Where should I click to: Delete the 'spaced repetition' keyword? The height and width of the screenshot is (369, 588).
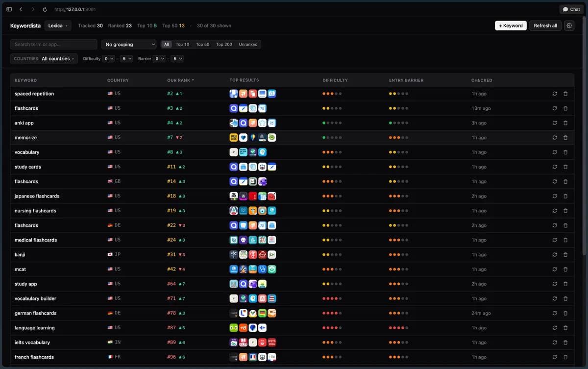coord(565,94)
